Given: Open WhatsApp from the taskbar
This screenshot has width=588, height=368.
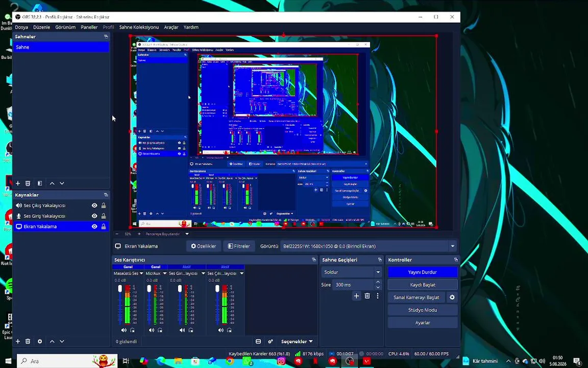Looking at the screenshot, I should pos(247,361).
